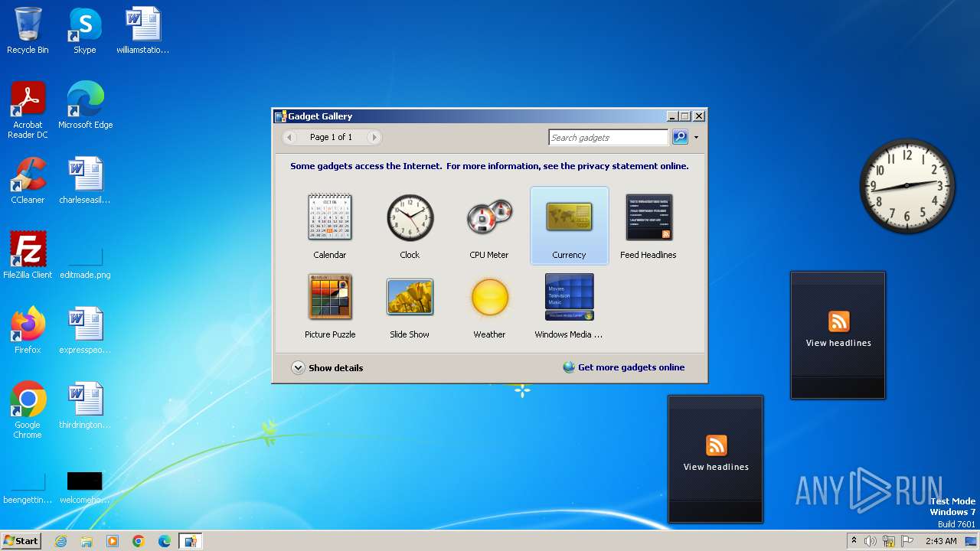The height and width of the screenshot is (551, 980).
Task: Open the network tray icon
Action: [x=889, y=541]
